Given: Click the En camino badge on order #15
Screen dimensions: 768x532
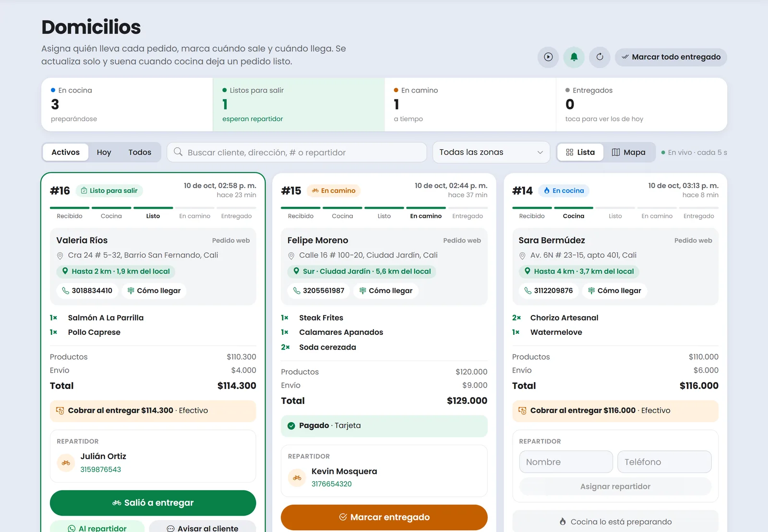Looking at the screenshot, I should coord(334,191).
